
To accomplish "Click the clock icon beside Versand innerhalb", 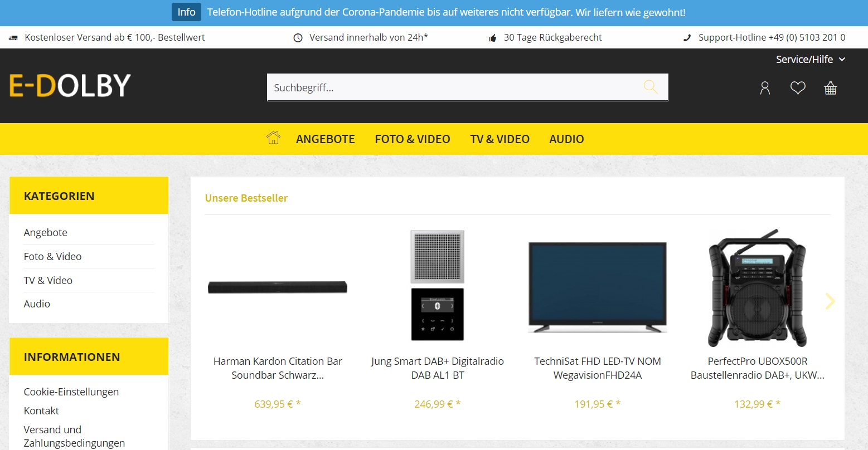I will tap(298, 38).
